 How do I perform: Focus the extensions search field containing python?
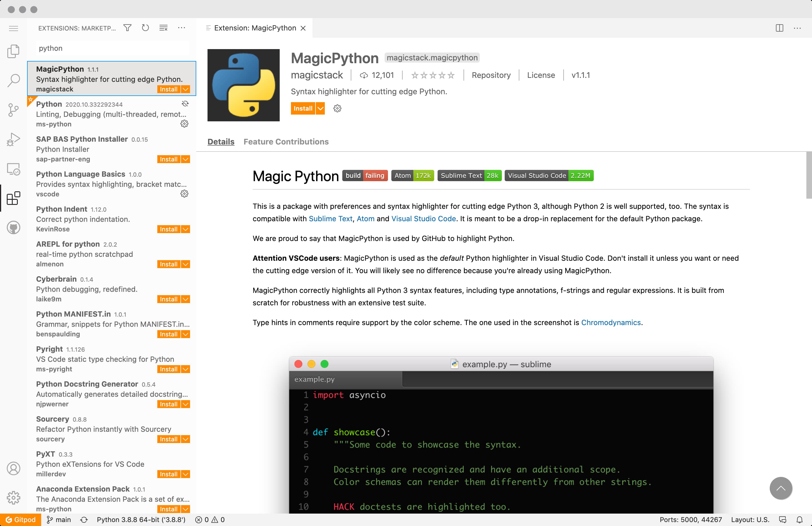[x=112, y=48]
